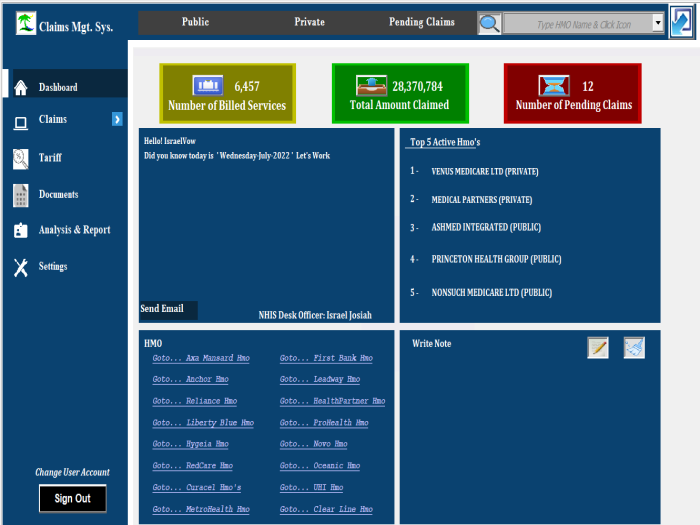Expand the Claims submenu arrow
700x525 pixels.
[x=117, y=119]
